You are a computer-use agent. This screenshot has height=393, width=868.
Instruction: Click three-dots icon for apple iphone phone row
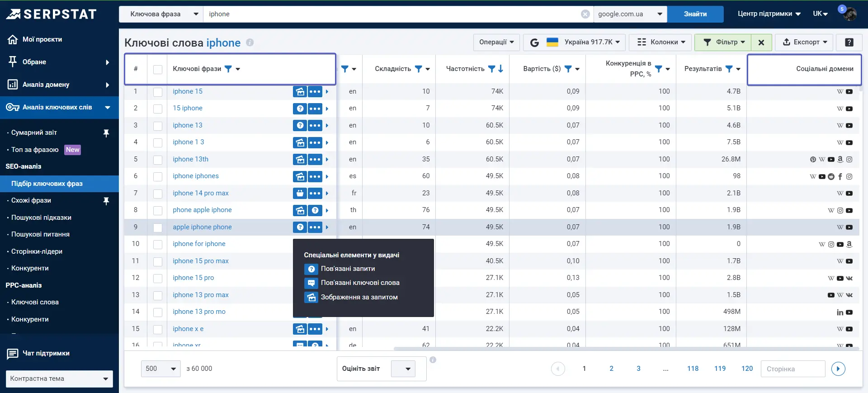point(315,227)
